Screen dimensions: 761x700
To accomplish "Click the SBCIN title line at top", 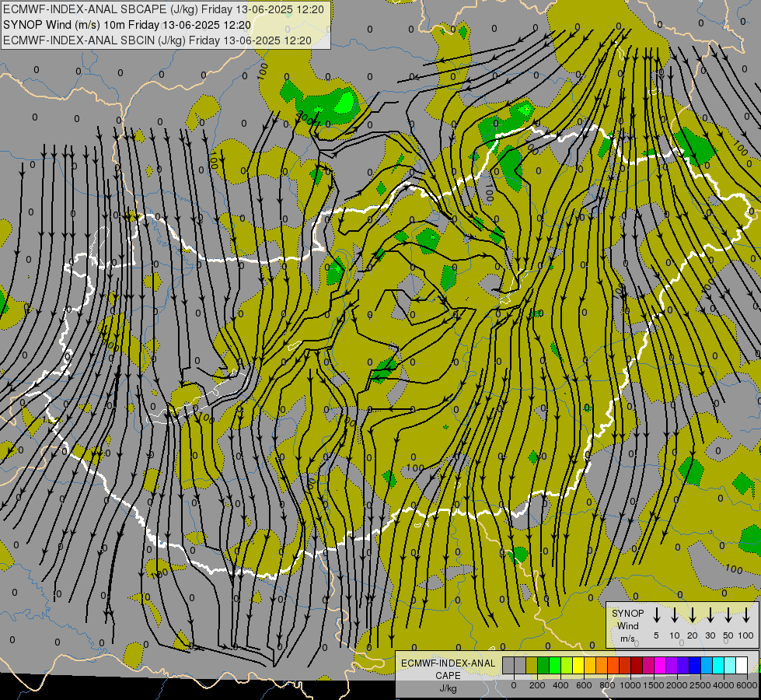I will (x=157, y=40).
